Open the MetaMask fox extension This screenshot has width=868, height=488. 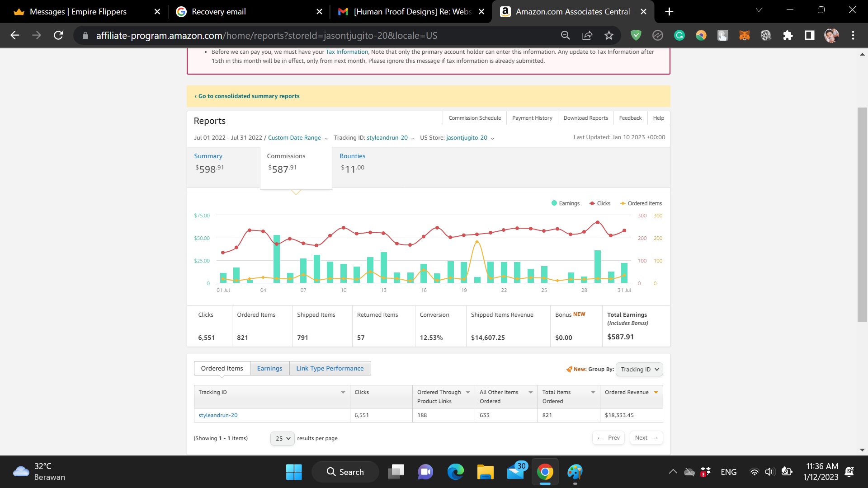coord(744,35)
